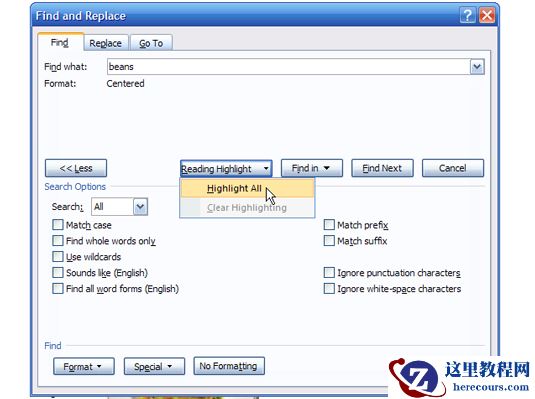Open the Special dropdown button

(154, 367)
